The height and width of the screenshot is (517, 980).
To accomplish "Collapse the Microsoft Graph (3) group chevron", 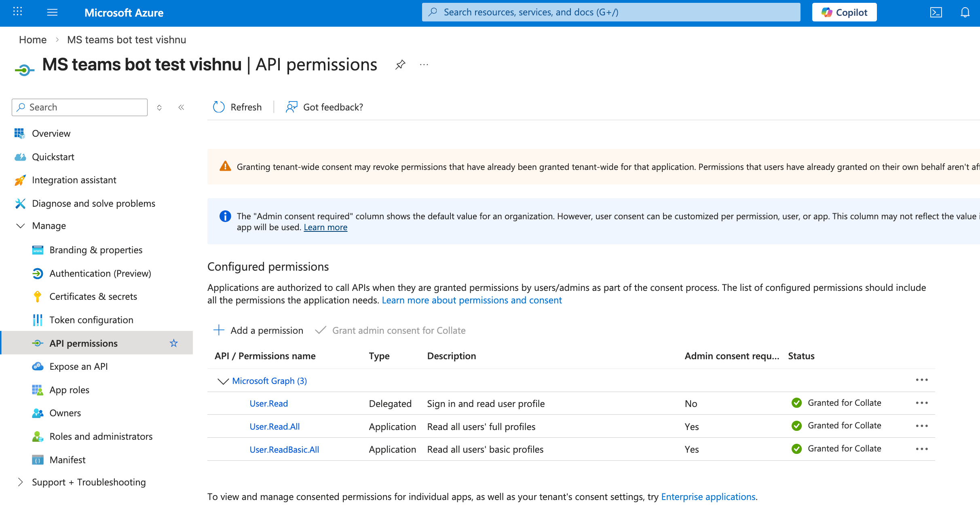I will (x=223, y=381).
